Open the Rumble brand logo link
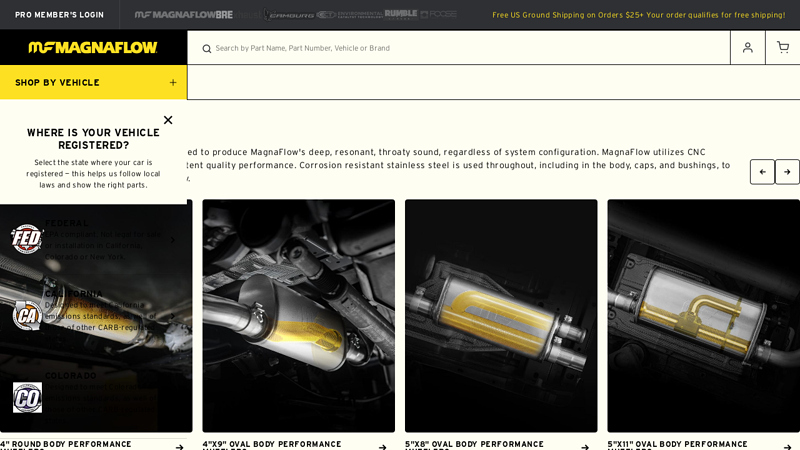The width and height of the screenshot is (800, 450). (x=401, y=14)
